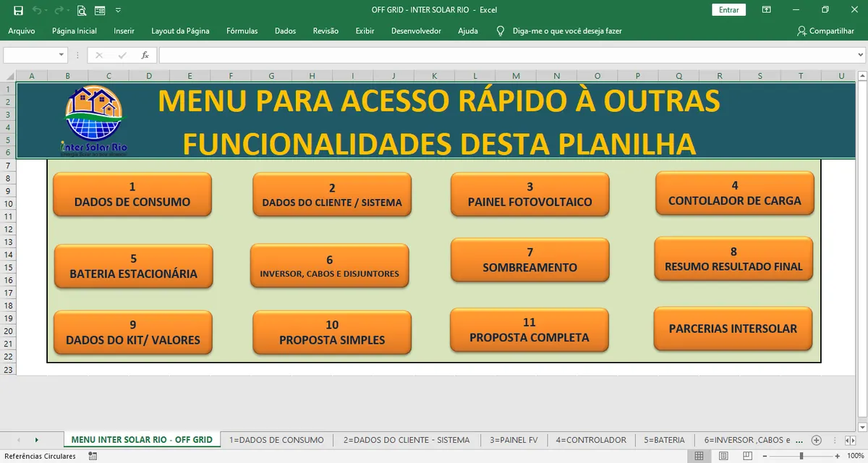Open the Redo history dropdown arrow
The image size is (868, 463).
(67, 10)
